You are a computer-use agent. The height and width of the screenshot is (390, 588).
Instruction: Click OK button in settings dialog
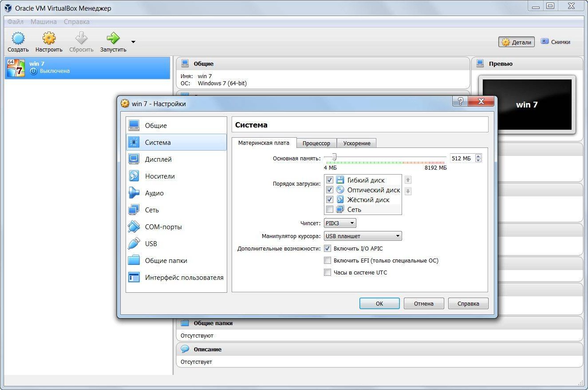(379, 303)
